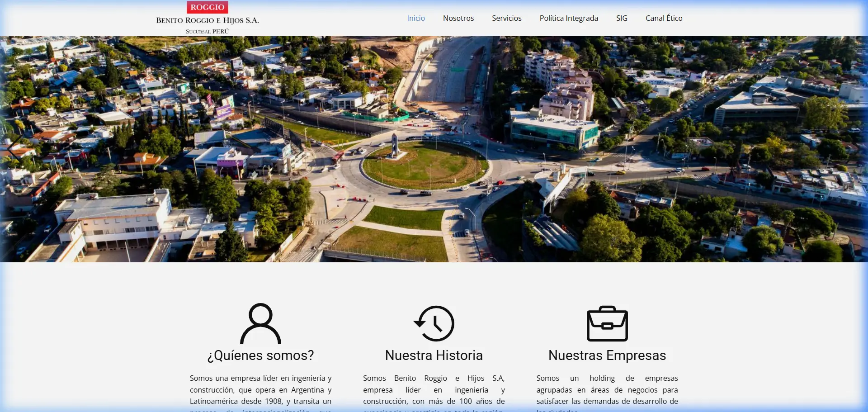868x412 pixels.
Task: Click the person icon above ¿Quíenes somos?
Action: [x=260, y=323]
